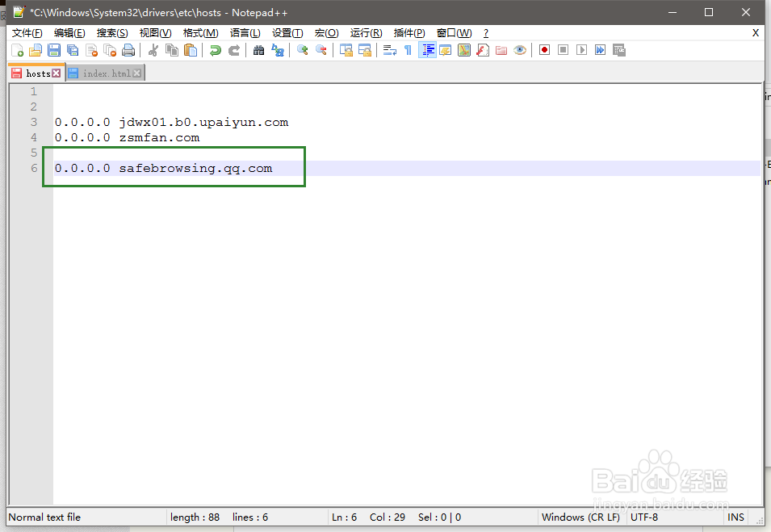Image resolution: width=771 pixels, height=532 pixels.
Task: Save the hosts file with the Save icon
Action: coord(54,50)
